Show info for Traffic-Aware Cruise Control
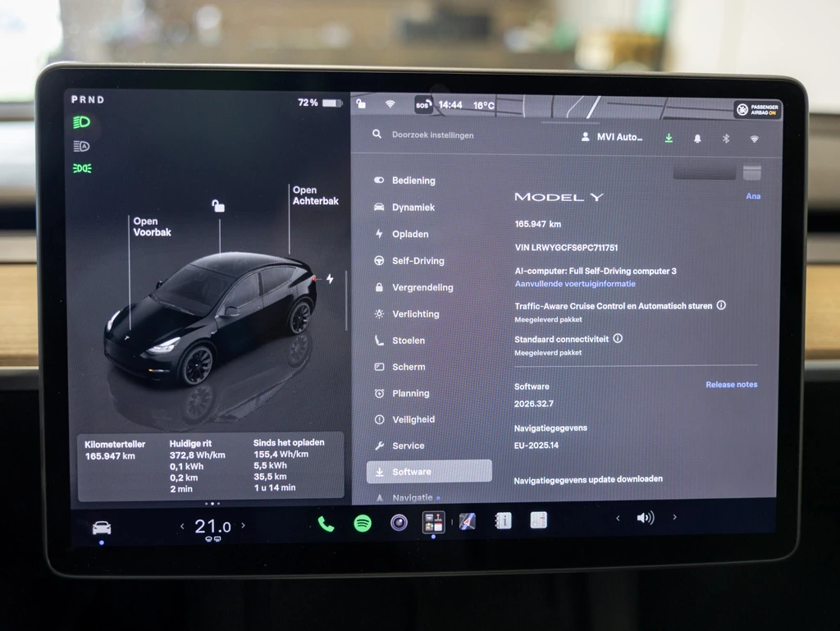Screen dimensions: 840x631 [722, 305]
